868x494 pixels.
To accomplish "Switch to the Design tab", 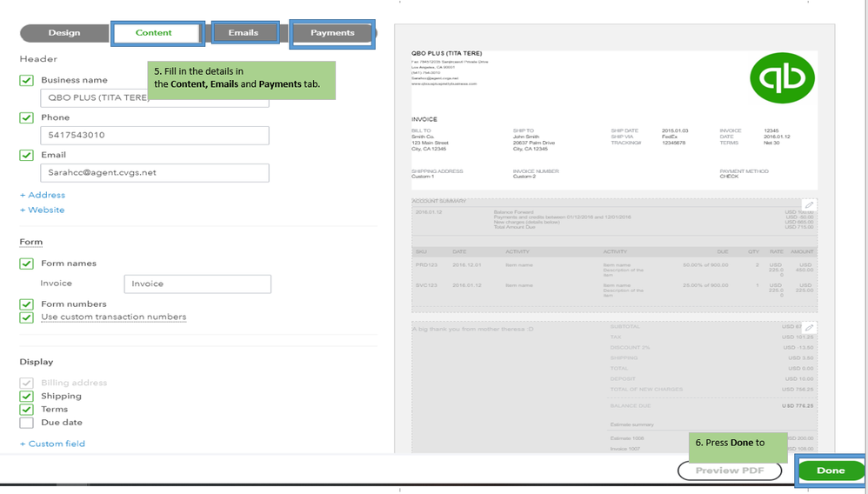I will pos(64,33).
